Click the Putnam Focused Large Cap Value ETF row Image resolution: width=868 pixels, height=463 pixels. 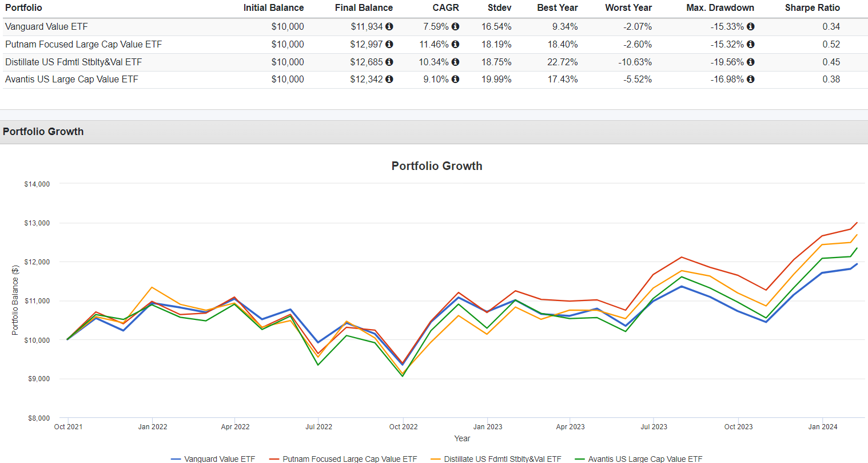83,44
